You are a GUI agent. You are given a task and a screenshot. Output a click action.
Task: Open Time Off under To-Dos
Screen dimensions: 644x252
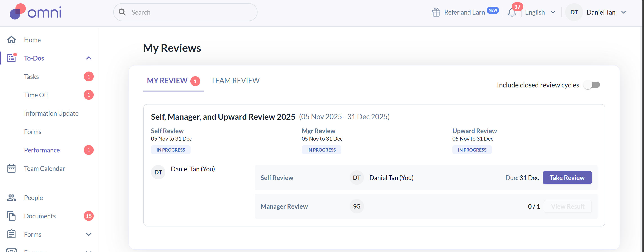[x=36, y=95]
